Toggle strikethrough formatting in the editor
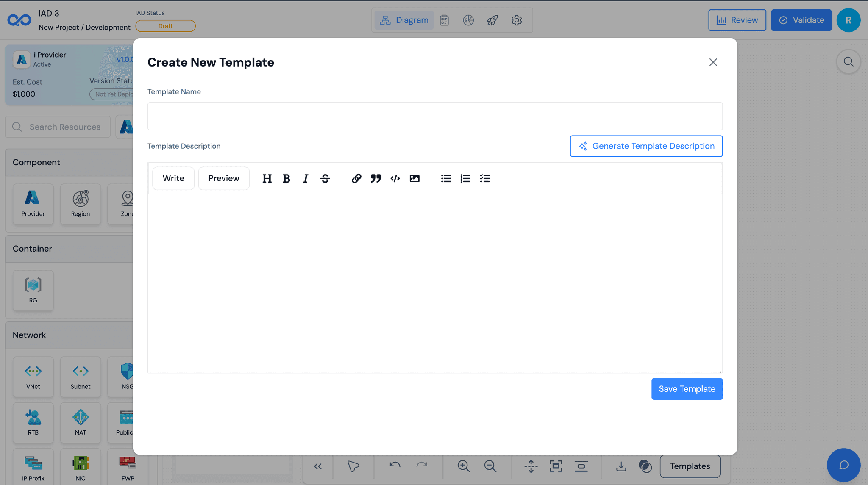This screenshot has height=485, width=868. click(x=325, y=178)
